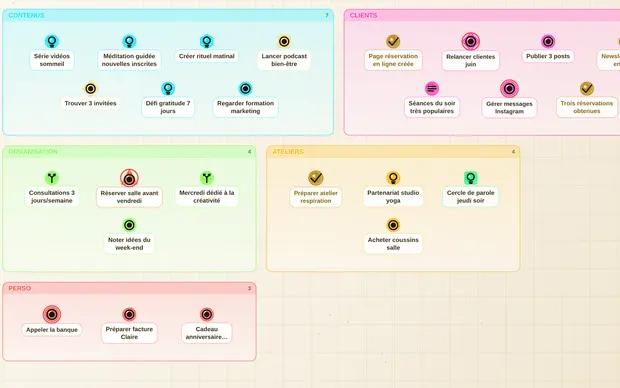620x388 pixels.
Task: Open the Préparer facture Claire label
Action: tap(129, 333)
